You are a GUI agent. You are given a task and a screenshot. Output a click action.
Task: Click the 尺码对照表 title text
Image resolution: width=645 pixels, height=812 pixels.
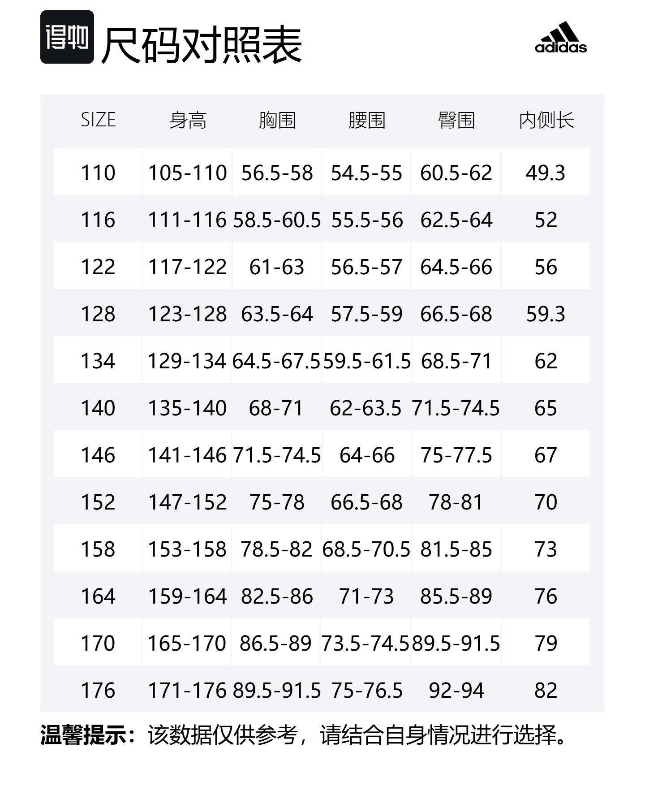click(x=202, y=45)
